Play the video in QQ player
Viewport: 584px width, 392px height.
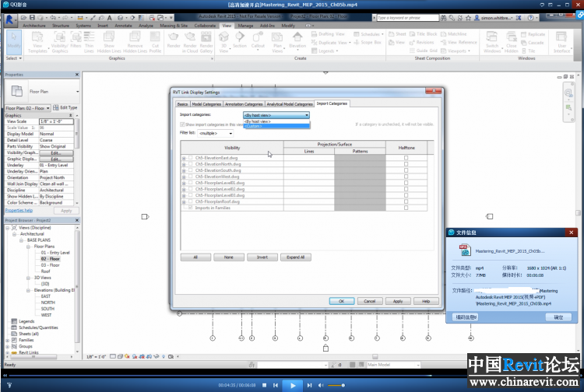coord(293,385)
